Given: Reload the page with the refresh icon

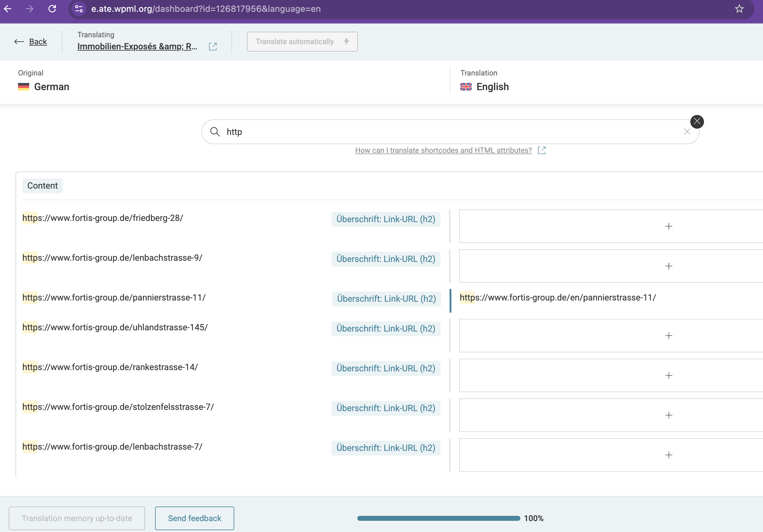Looking at the screenshot, I should coord(52,9).
